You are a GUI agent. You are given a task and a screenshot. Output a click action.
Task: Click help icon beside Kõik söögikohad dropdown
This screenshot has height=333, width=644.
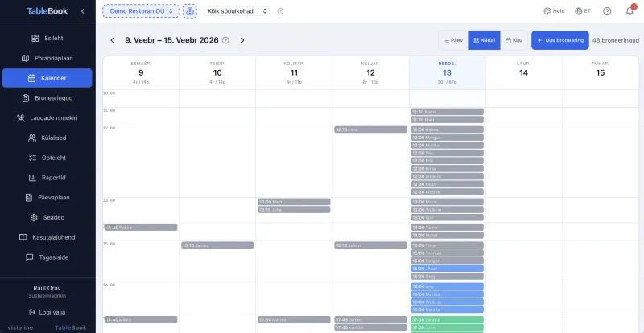[280, 11]
